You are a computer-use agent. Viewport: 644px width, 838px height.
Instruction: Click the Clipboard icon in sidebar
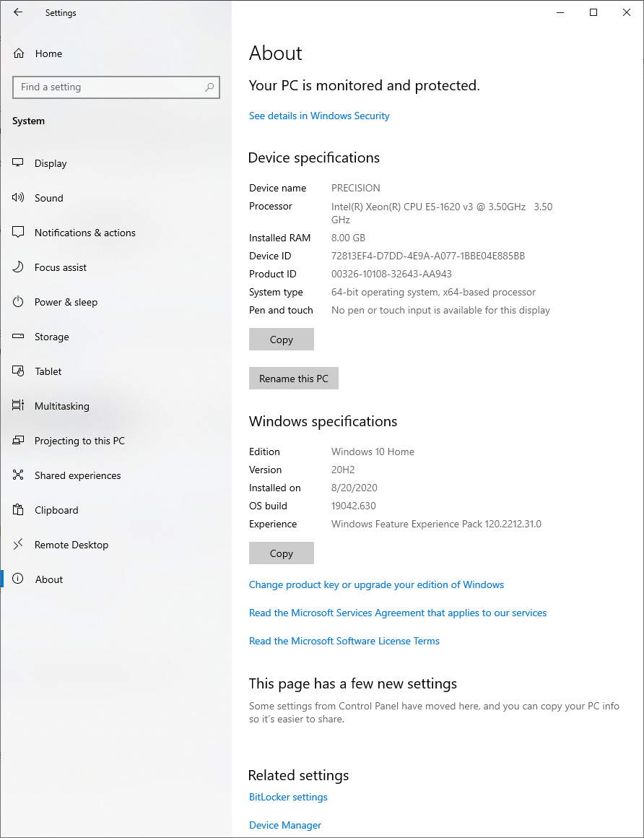coord(17,510)
